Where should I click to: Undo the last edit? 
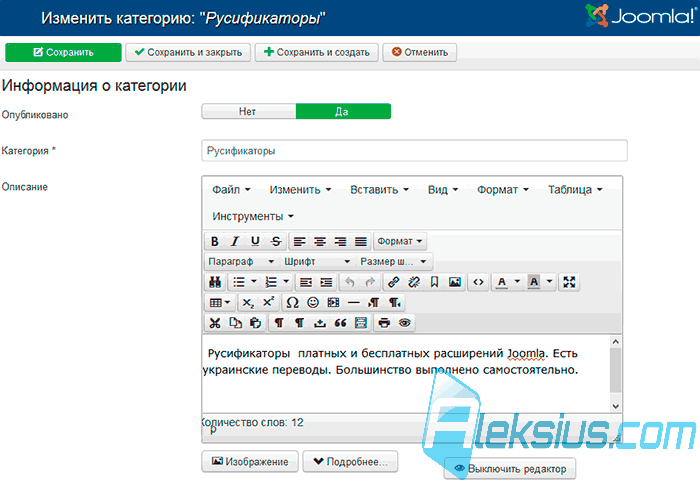tap(350, 282)
